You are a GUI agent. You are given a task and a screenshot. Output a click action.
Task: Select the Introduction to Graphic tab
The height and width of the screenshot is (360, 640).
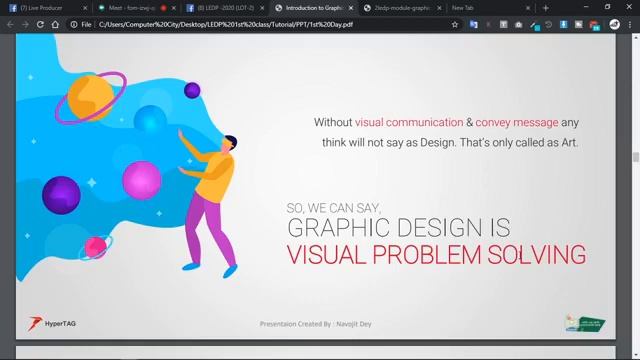tap(312, 8)
